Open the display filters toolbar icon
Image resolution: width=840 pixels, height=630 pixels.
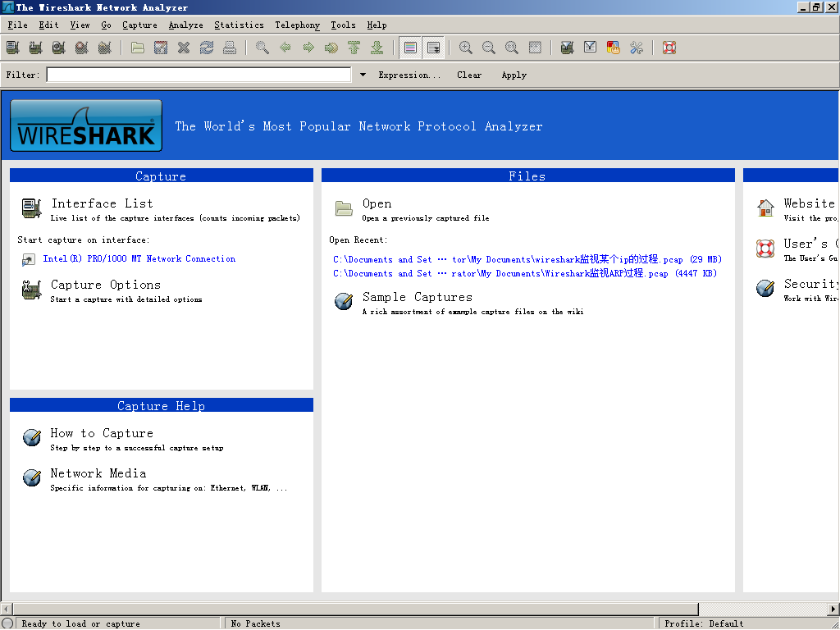coord(591,48)
